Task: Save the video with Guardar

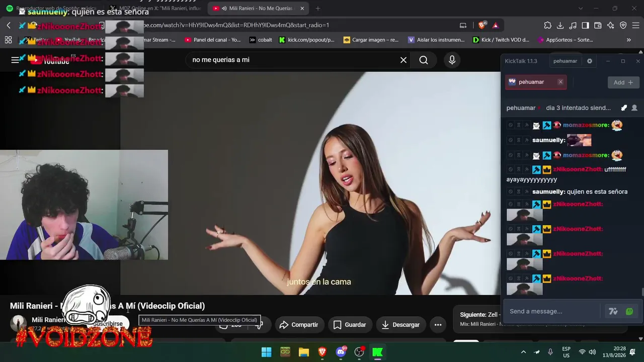Action: pos(350,325)
